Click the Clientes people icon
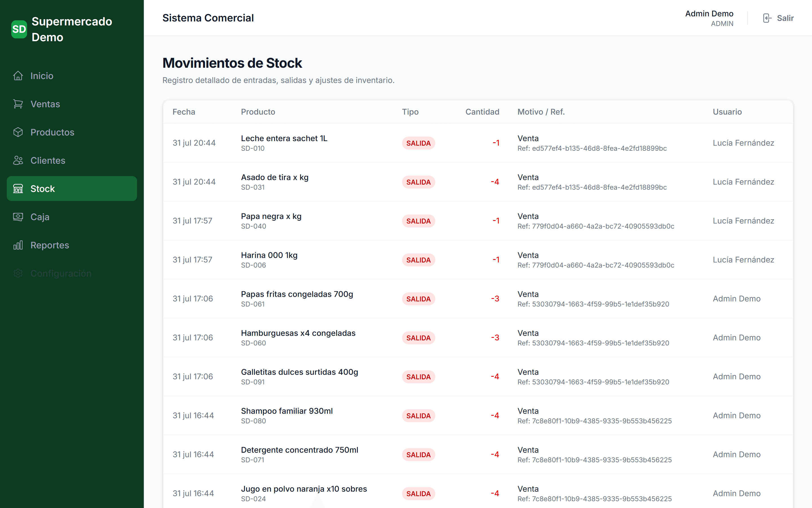This screenshot has width=812, height=508. [x=18, y=160]
